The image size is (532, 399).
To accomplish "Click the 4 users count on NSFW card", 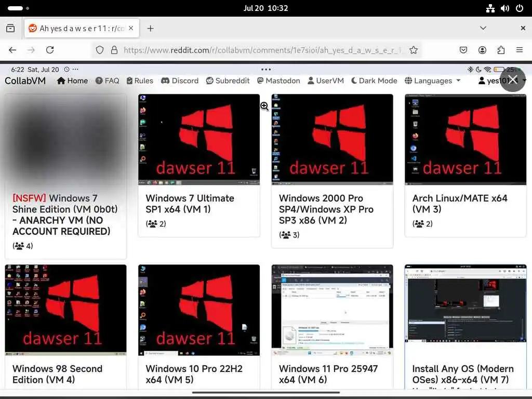I will tap(23, 246).
